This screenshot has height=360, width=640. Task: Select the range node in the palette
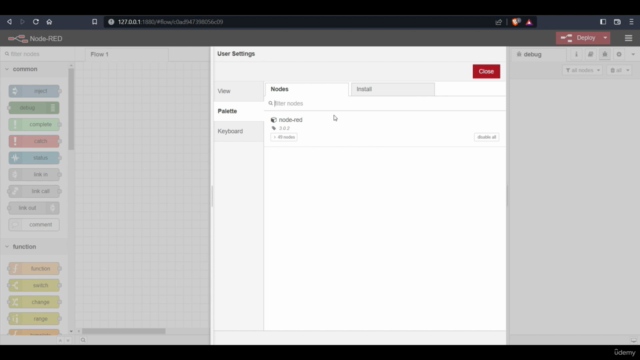tap(34, 319)
